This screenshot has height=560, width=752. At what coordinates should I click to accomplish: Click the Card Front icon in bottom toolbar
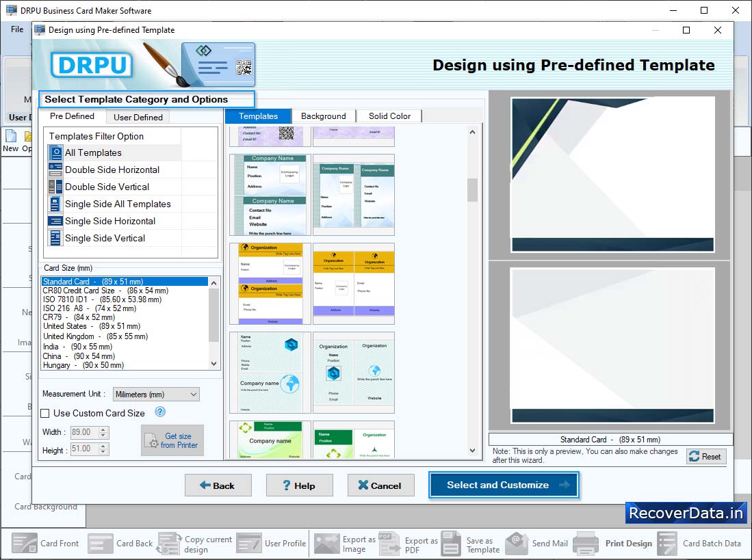point(25,543)
